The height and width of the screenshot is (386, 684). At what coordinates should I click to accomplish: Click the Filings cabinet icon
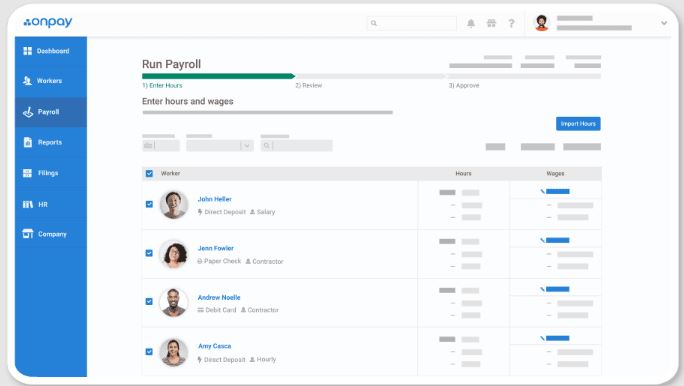[27, 173]
